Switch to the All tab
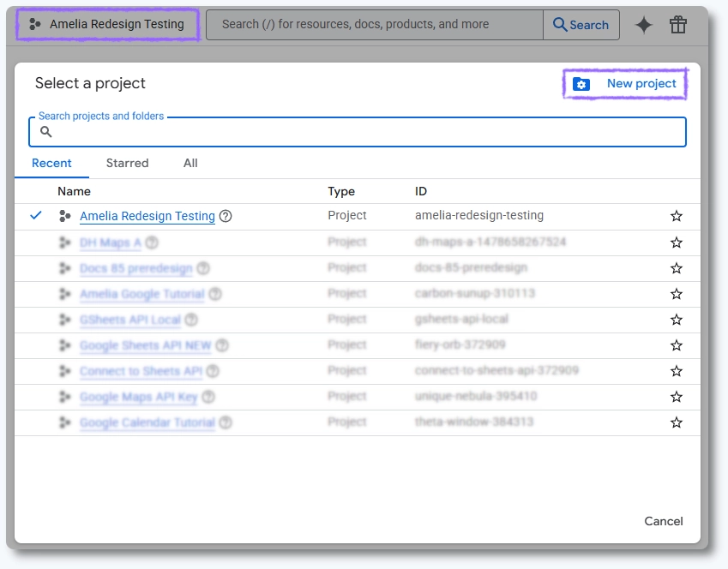 click(190, 163)
